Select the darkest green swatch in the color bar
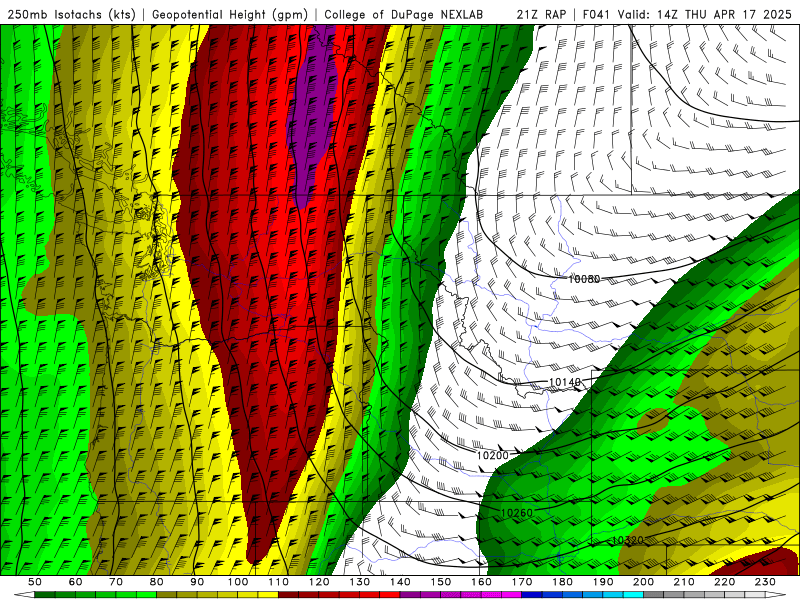The width and height of the screenshot is (800, 600). [x=45, y=595]
